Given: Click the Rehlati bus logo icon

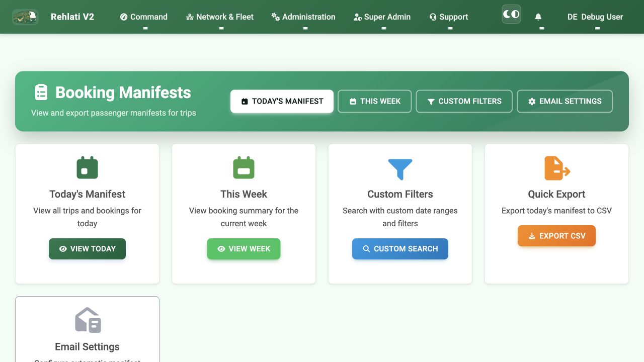Looking at the screenshot, I should click(x=25, y=17).
